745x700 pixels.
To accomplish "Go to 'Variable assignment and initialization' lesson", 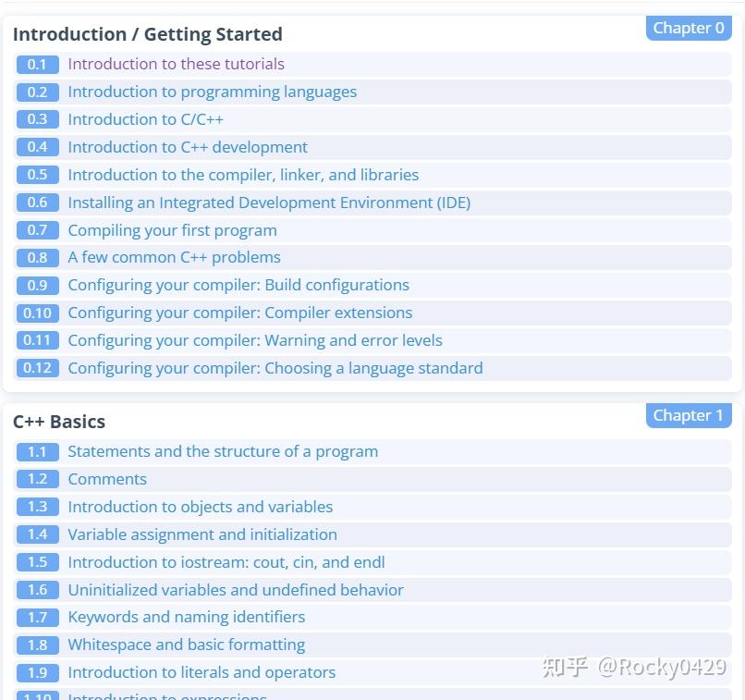I will pyautogui.click(x=202, y=534).
